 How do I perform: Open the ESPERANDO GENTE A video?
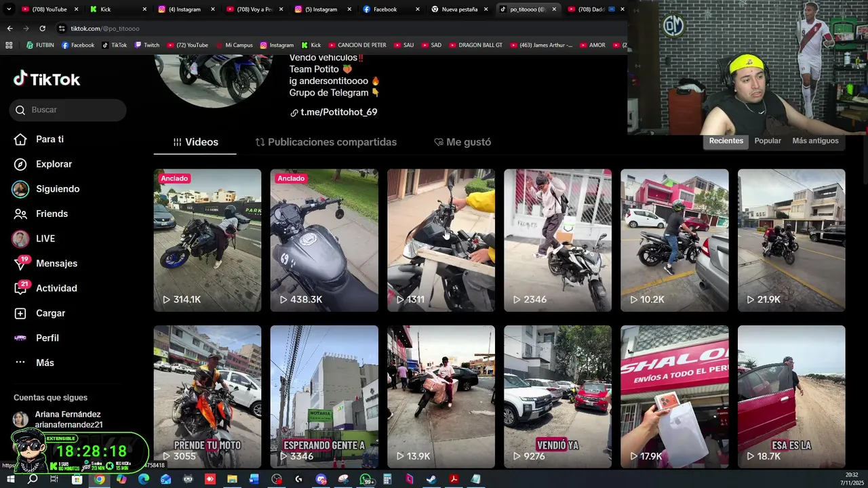324,396
